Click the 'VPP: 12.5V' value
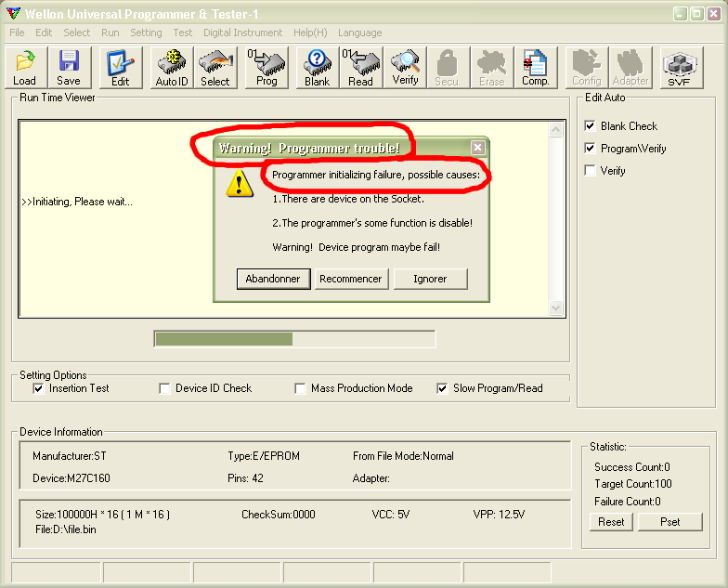The height and width of the screenshot is (588, 728). coord(499,515)
